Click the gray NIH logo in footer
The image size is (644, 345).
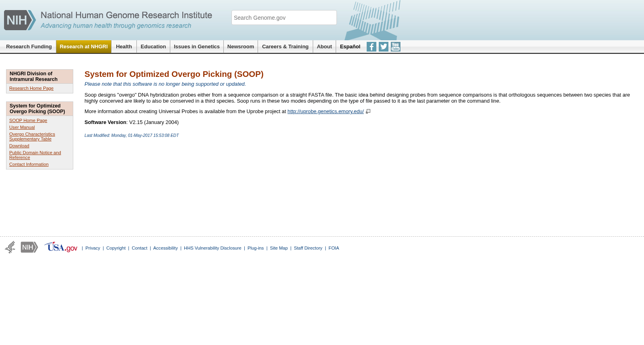pyautogui.click(x=29, y=247)
